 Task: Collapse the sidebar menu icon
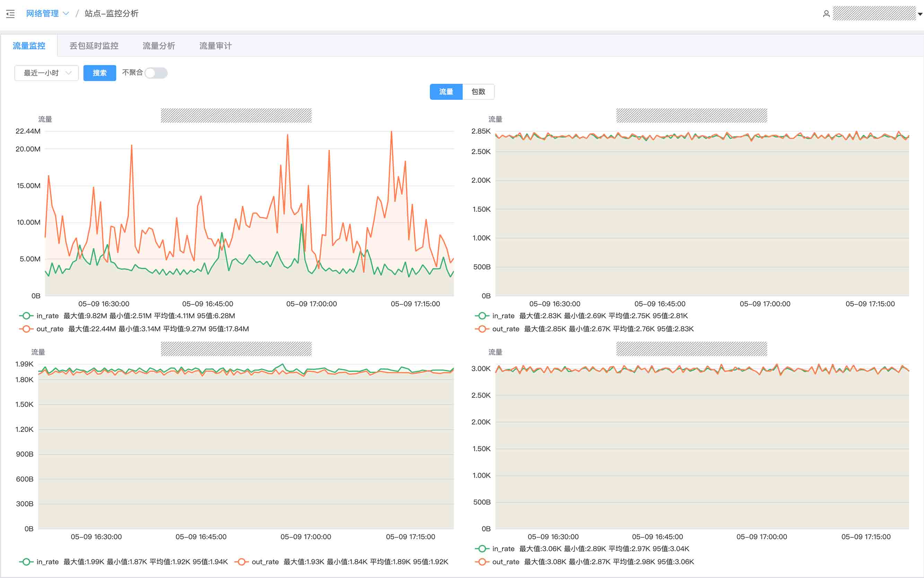pyautogui.click(x=10, y=14)
